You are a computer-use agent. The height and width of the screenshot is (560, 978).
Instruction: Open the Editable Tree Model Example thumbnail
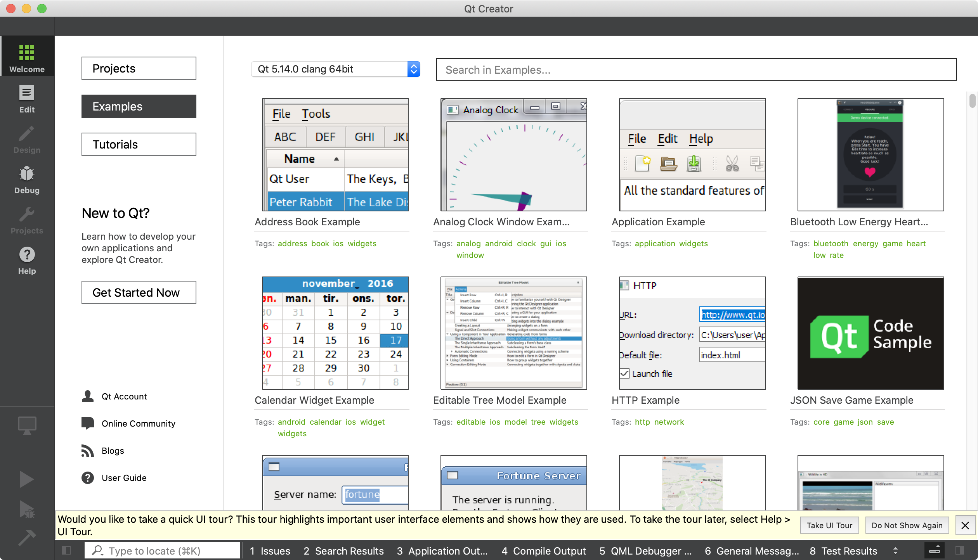514,333
